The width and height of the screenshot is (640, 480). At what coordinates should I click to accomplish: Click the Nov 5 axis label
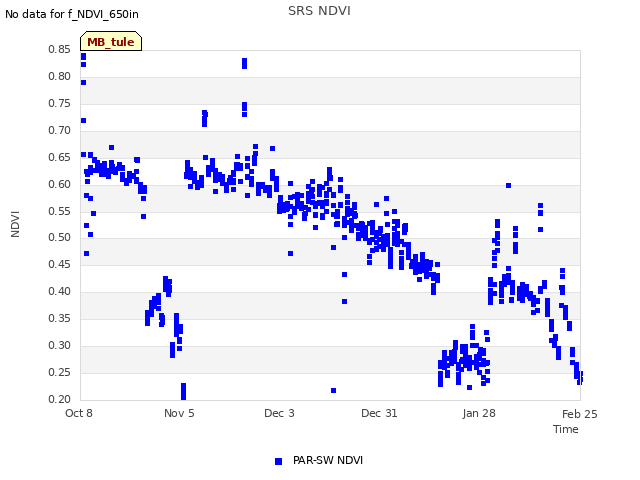coord(179,413)
